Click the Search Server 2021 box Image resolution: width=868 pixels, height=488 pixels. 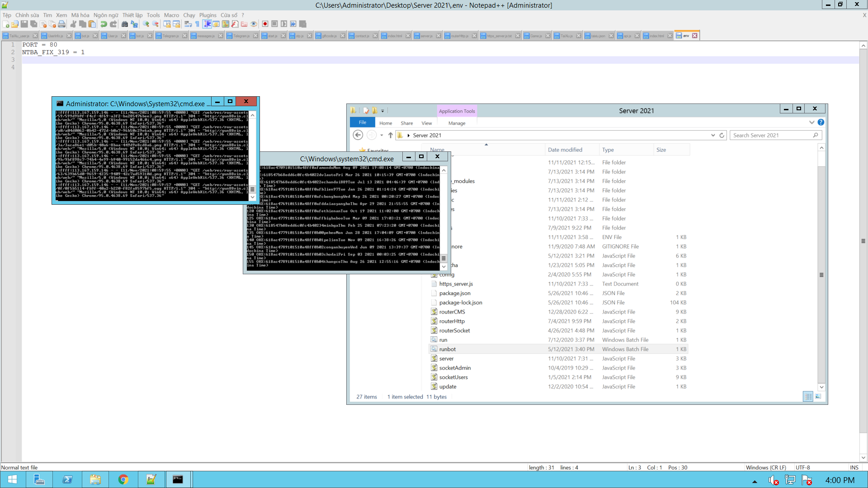pyautogui.click(x=775, y=135)
